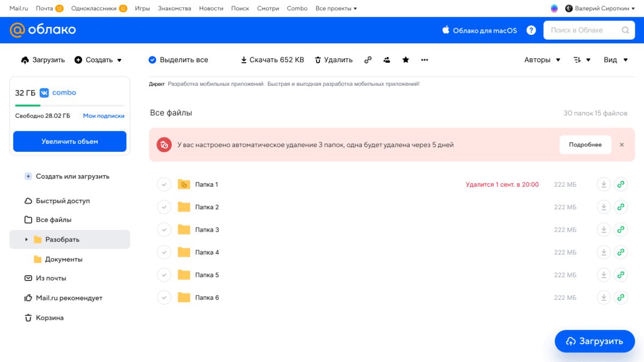Open Быстрый доступ in the sidebar
The width and height of the screenshot is (644, 362).
(57, 201)
